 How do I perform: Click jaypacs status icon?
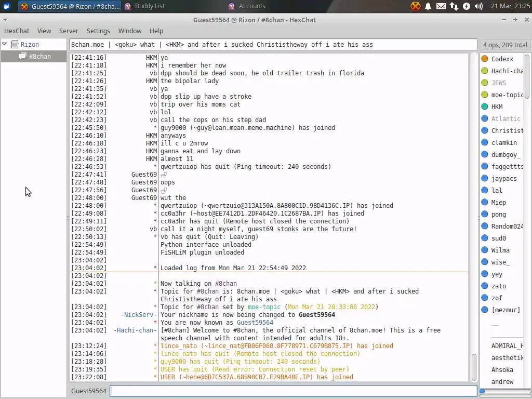(485, 178)
